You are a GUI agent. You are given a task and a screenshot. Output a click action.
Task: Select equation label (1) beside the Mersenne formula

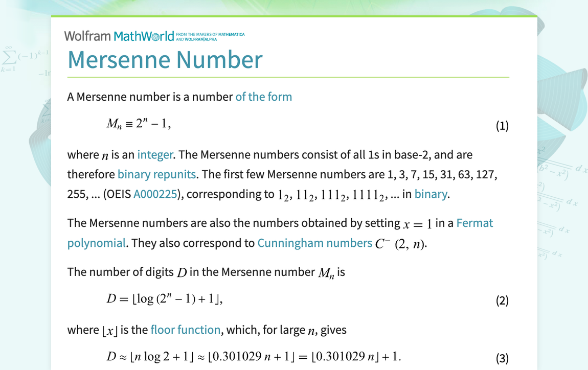[x=502, y=125]
